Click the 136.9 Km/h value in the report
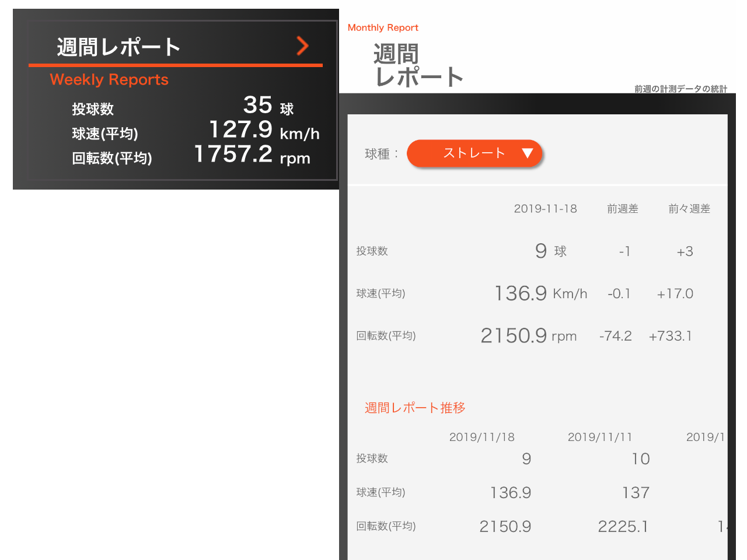Viewport: 747px width, 560px height. [540, 293]
